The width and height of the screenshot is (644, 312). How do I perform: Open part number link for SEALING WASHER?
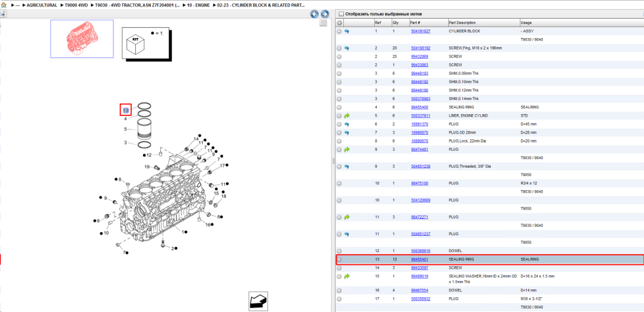(x=419, y=277)
